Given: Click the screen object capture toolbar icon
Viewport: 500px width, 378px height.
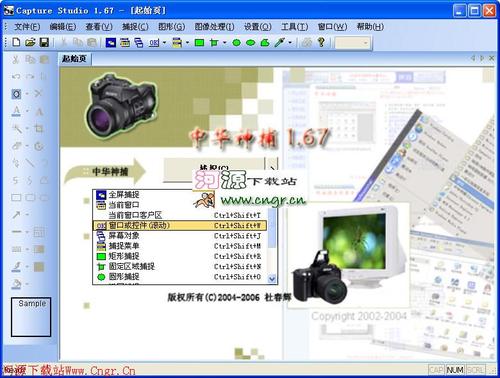Looking at the screenshot, I should tap(139, 42).
